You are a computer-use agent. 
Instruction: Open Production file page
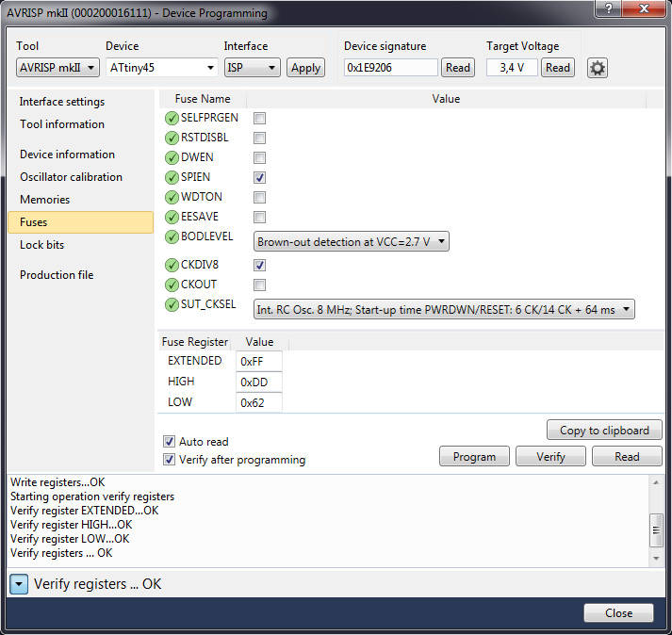click(x=57, y=275)
